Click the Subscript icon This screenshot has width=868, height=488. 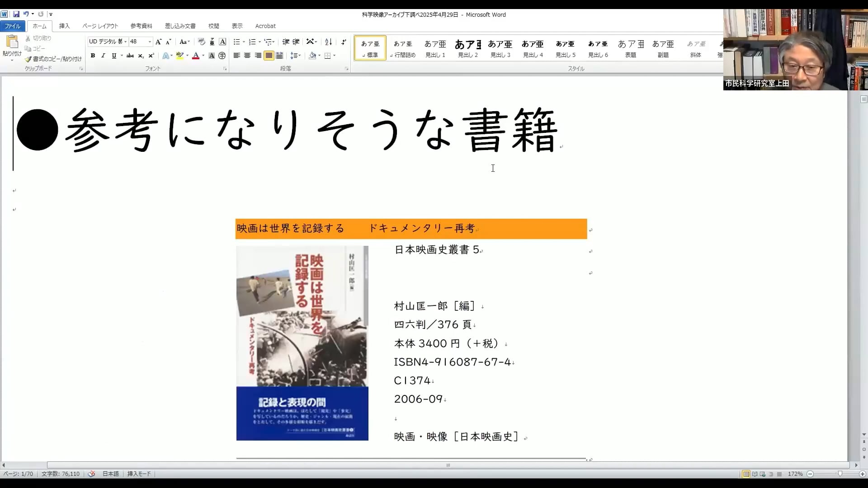point(141,56)
